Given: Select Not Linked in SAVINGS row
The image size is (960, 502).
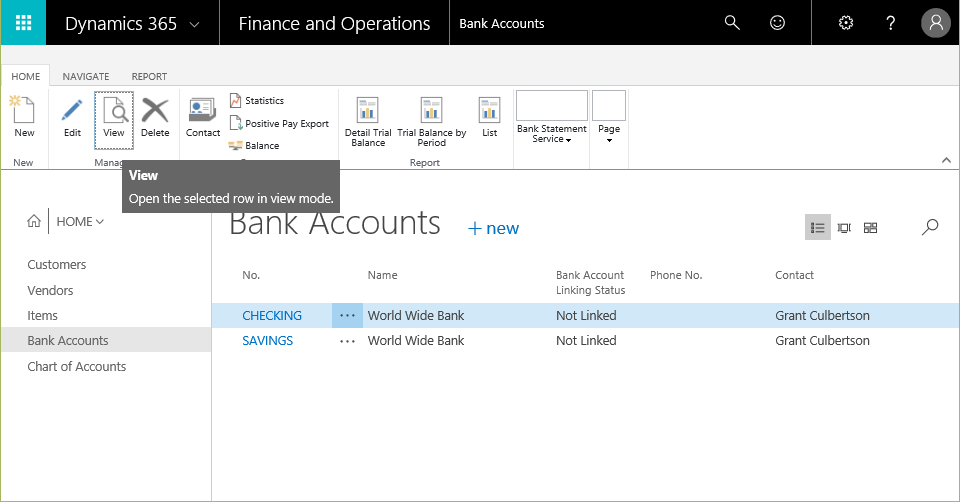Looking at the screenshot, I should coord(586,340).
